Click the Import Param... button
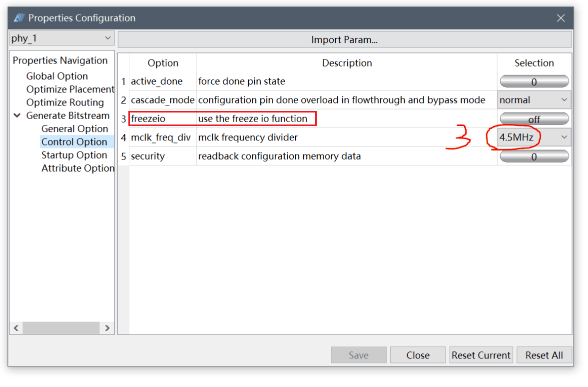 [345, 40]
